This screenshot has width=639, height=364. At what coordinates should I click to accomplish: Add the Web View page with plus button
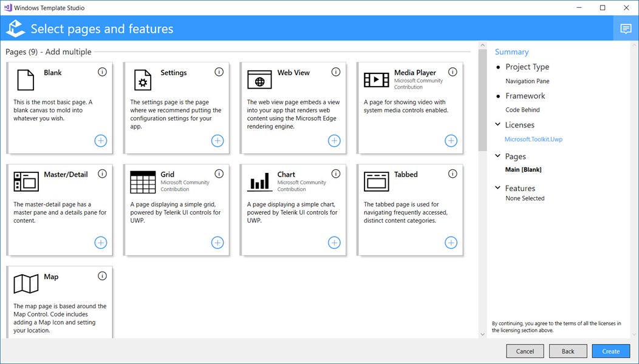coord(334,141)
